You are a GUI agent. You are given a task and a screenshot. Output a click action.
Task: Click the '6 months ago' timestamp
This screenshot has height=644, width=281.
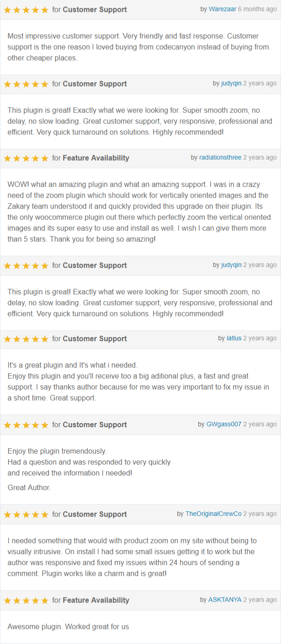(257, 9)
